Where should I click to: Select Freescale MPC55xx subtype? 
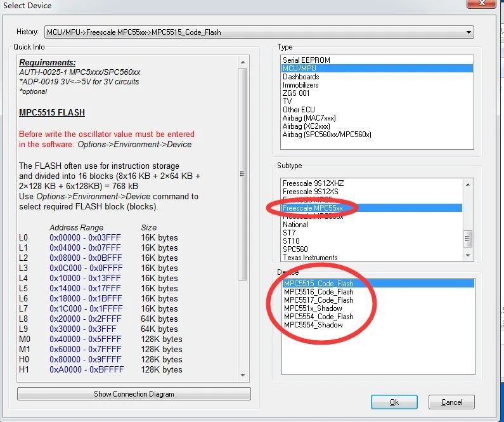[372, 208]
